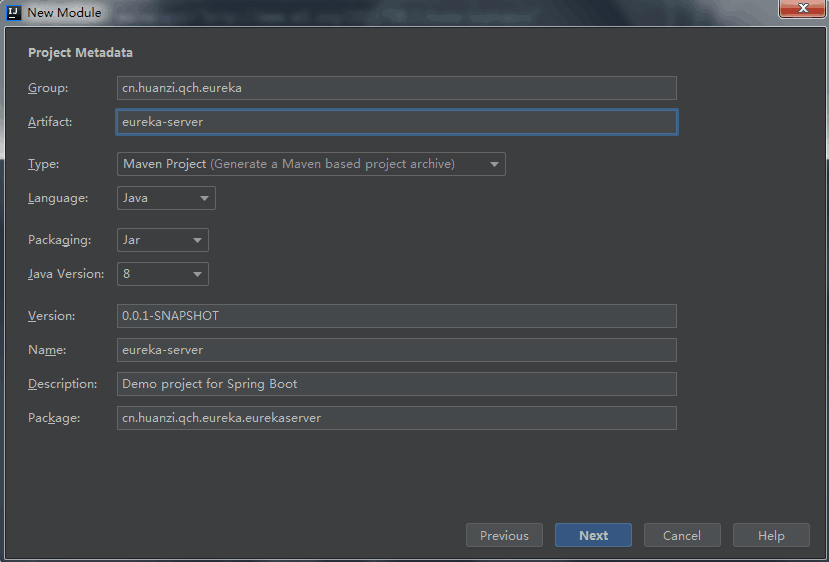Cancel the module creation

[x=682, y=535]
